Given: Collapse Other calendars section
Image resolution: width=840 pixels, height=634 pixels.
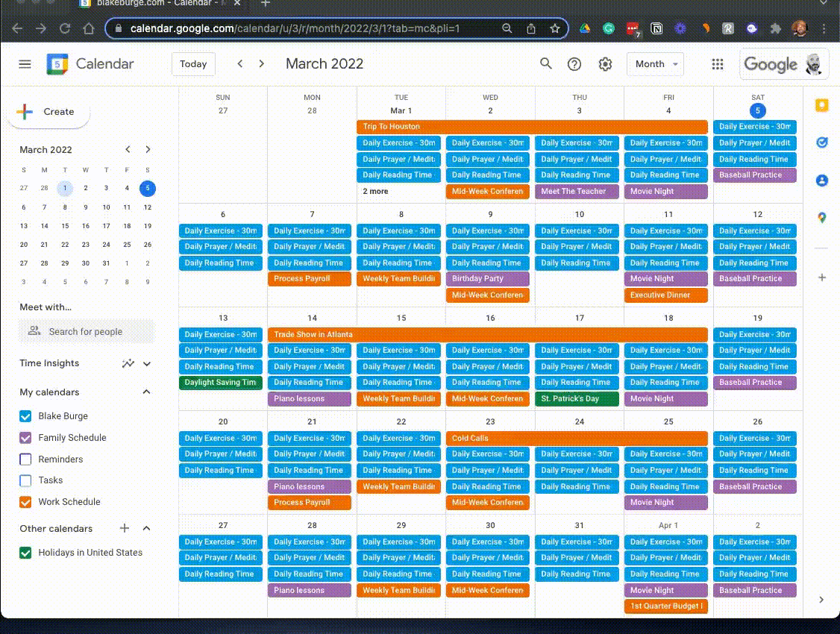Looking at the screenshot, I should coord(146,529).
